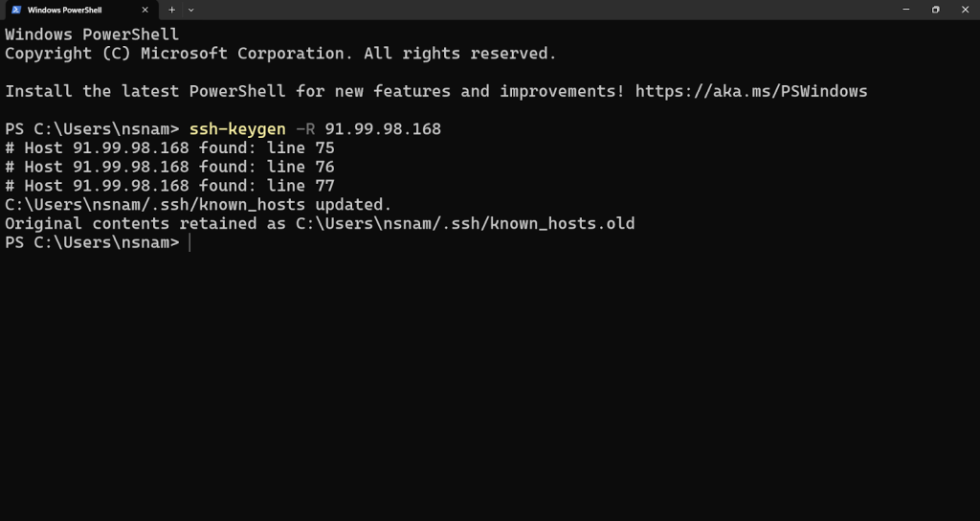Click the 'found: line 75' output

266,148
